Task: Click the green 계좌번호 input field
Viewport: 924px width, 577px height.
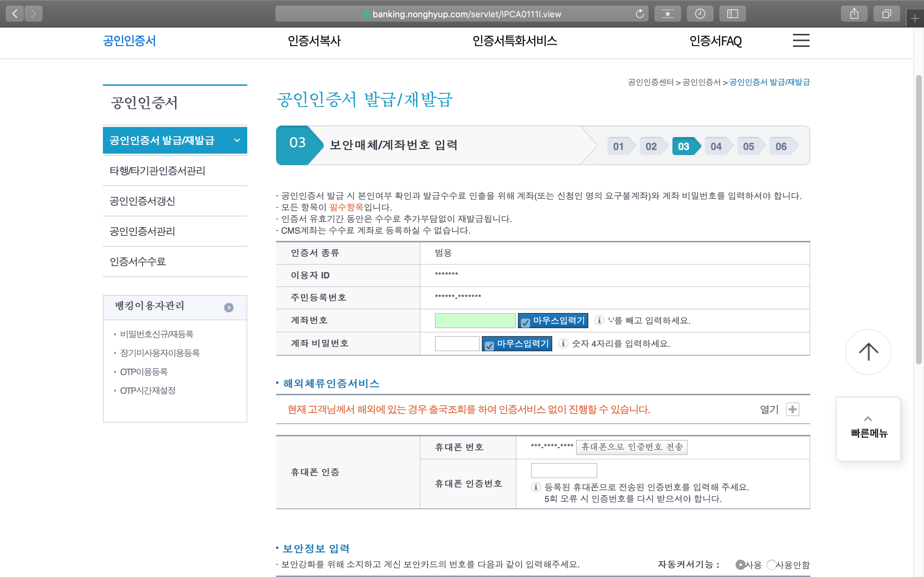Action: pyautogui.click(x=475, y=321)
